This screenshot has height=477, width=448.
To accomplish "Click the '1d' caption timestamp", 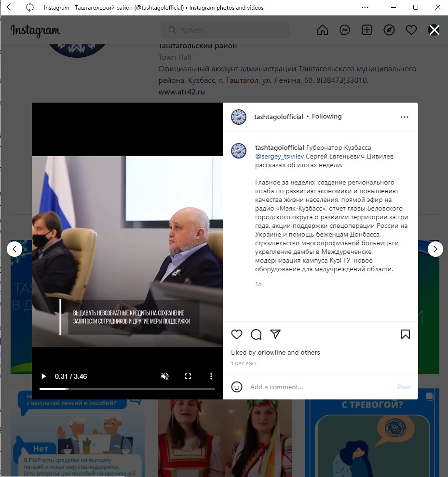I will tap(258, 284).
